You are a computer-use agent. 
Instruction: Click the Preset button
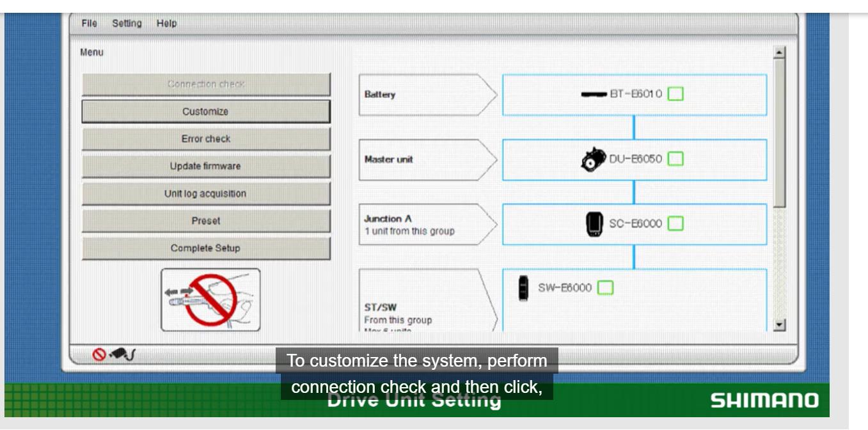[206, 221]
